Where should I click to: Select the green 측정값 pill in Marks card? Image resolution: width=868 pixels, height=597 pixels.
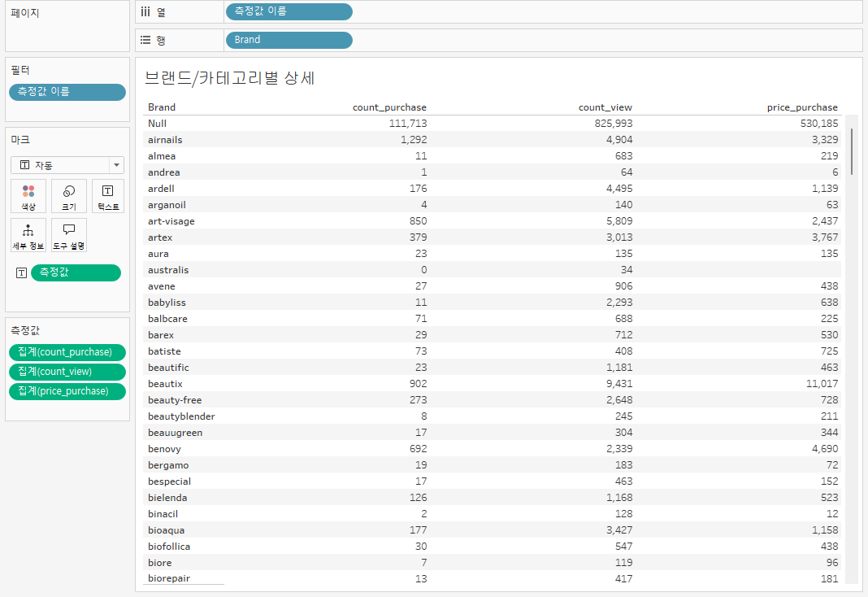tap(76, 272)
